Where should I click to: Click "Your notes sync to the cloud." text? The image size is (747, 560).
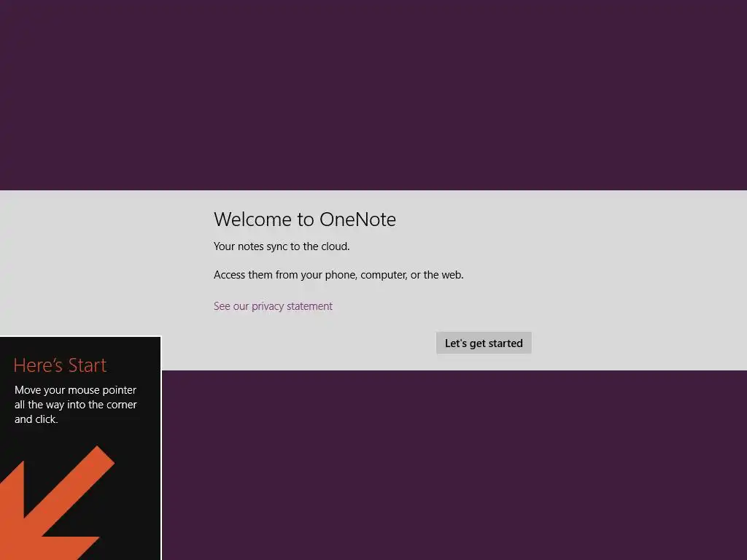tap(282, 246)
